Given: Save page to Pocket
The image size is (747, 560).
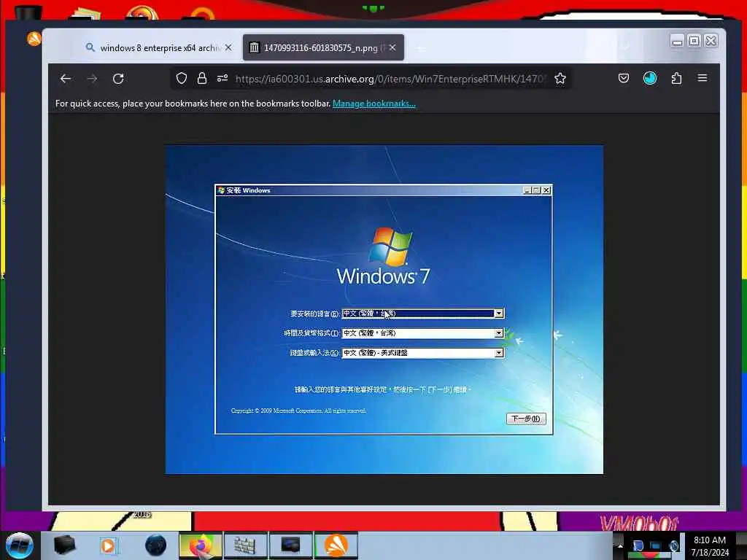Looking at the screenshot, I should coord(624,78).
